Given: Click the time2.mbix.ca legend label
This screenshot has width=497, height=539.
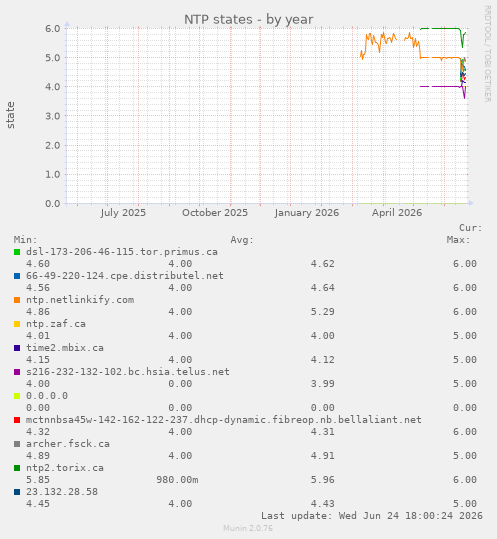Looking at the screenshot, I should (65, 348).
